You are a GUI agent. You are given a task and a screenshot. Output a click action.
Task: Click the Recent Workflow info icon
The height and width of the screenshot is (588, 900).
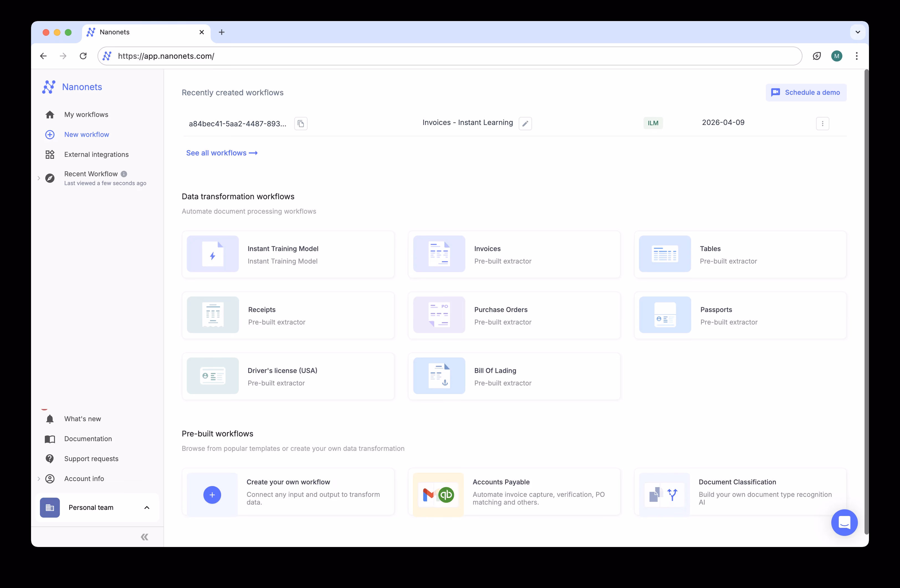[124, 174]
